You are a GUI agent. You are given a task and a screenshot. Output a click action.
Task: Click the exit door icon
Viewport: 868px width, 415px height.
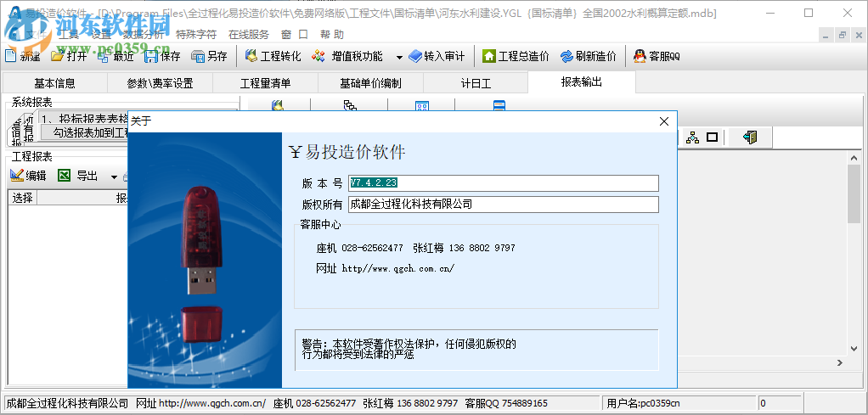click(750, 137)
